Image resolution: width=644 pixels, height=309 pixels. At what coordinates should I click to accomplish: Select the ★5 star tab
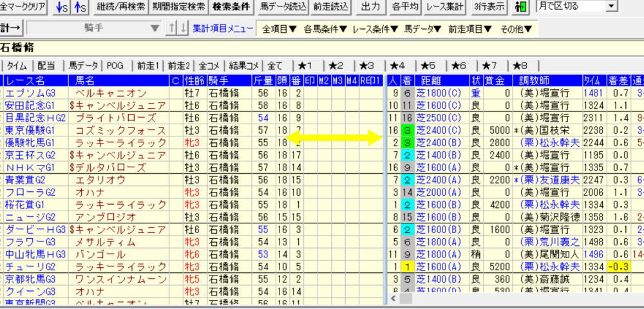pos(428,65)
